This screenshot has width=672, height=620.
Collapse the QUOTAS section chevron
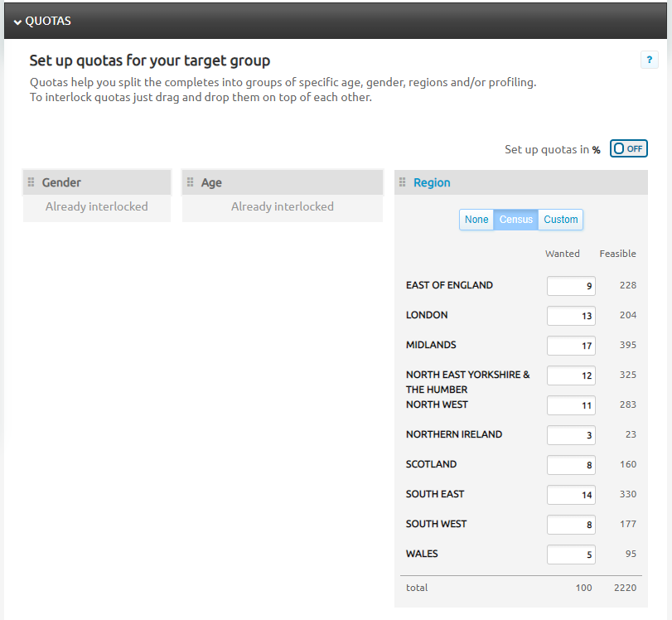[17, 22]
